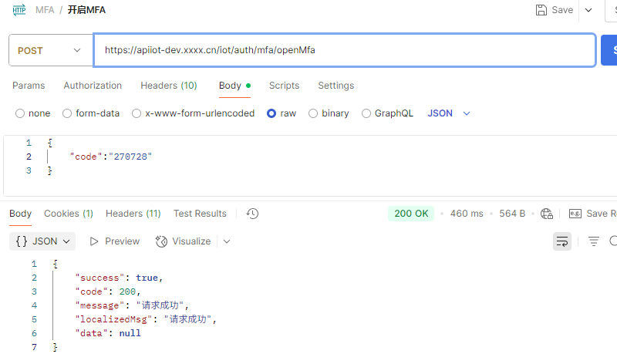Choose the binary body option
The width and height of the screenshot is (617, 364).
313,113
